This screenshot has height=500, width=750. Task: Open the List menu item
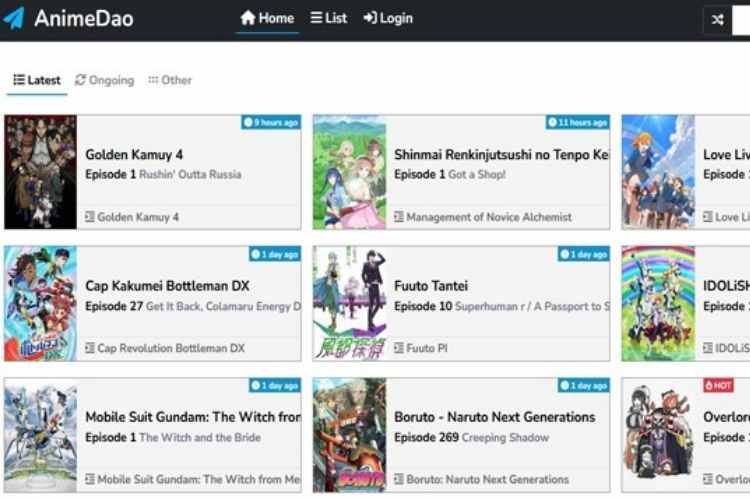click(329, 18)
